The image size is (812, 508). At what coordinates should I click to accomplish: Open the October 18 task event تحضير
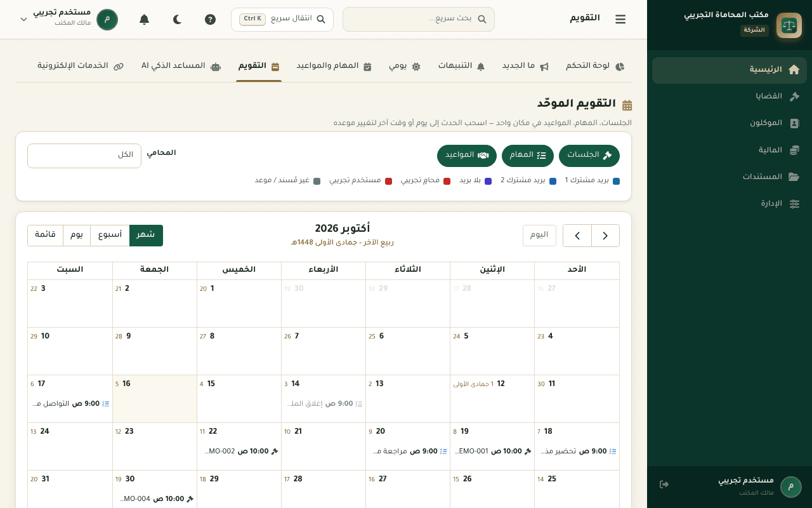577,451
